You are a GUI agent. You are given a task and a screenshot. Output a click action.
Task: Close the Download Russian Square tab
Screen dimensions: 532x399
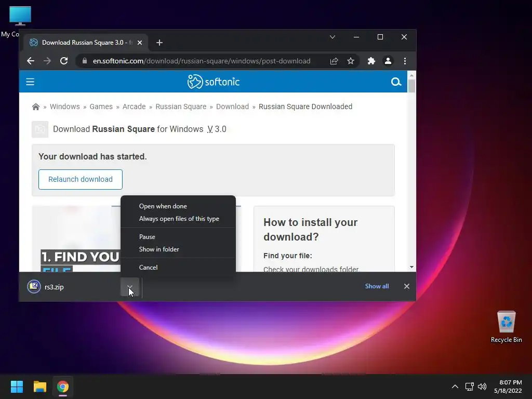tap(140, 43)
